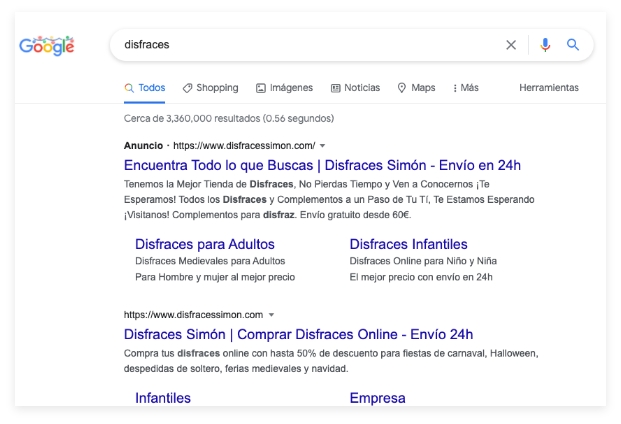Open the Disfraces para Adultos sitelink
Image resolution: width=621 pixels, height=424 pixels.
205,244
